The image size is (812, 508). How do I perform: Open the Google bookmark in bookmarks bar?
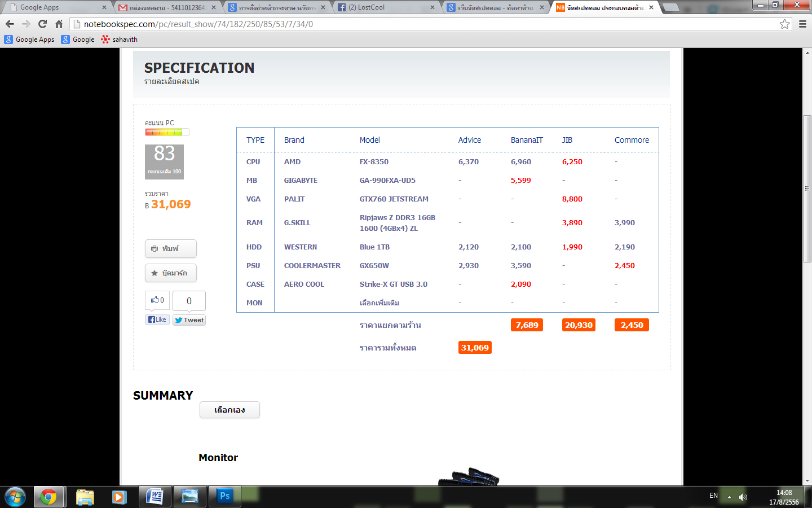(78, 40)
